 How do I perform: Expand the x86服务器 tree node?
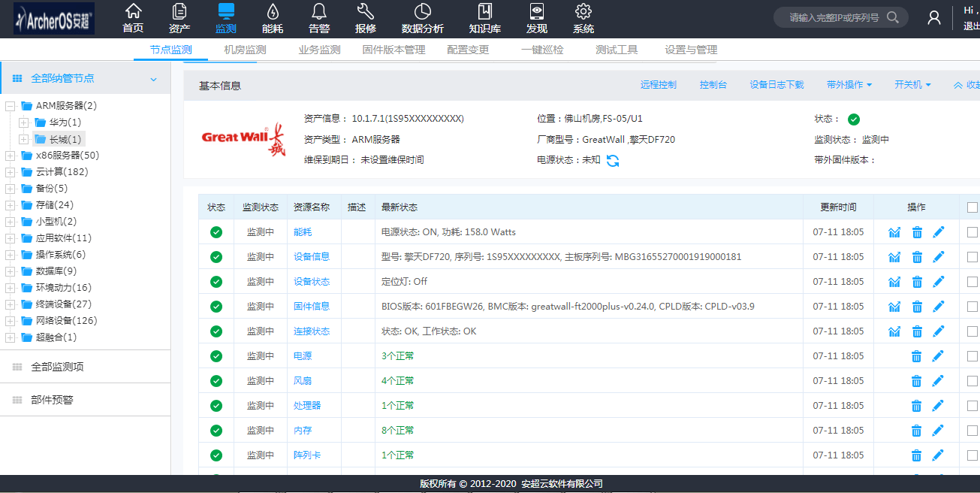(12, 155)
